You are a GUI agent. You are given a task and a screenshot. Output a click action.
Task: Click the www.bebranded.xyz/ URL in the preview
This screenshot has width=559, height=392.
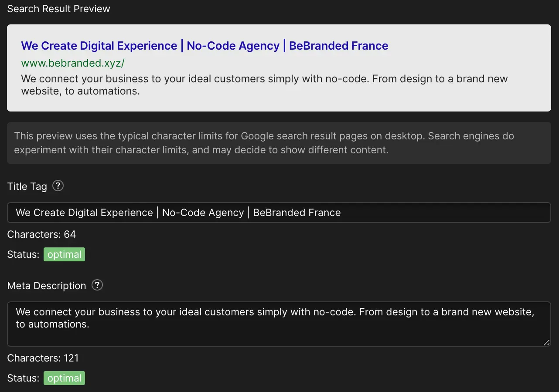click(73, 63)
